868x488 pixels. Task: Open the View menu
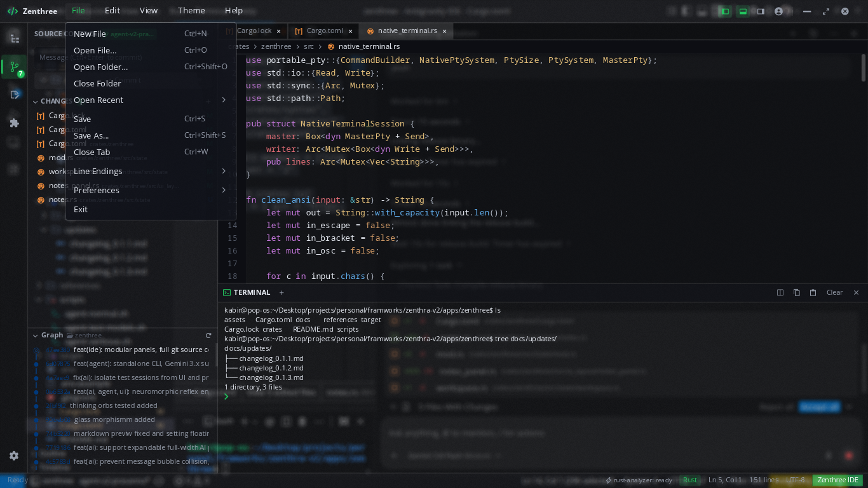149,11
